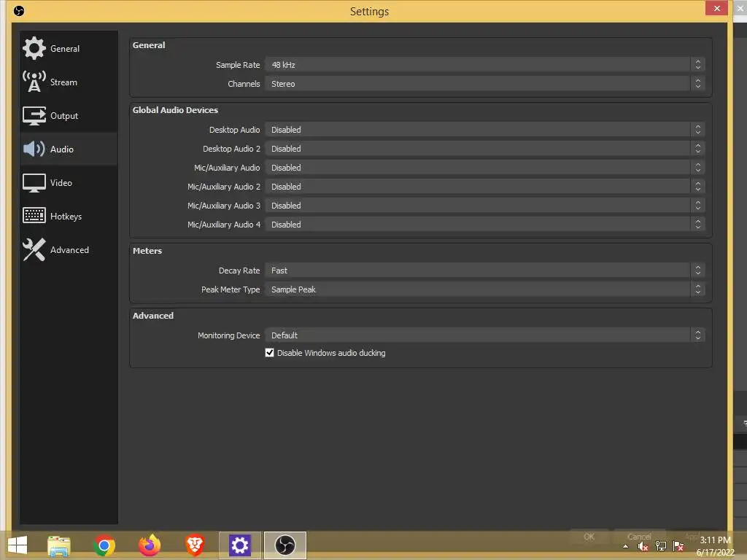Launch File Explorer from taskbar
This screenshot has height=560, width=747.
[x=59, y=545]
